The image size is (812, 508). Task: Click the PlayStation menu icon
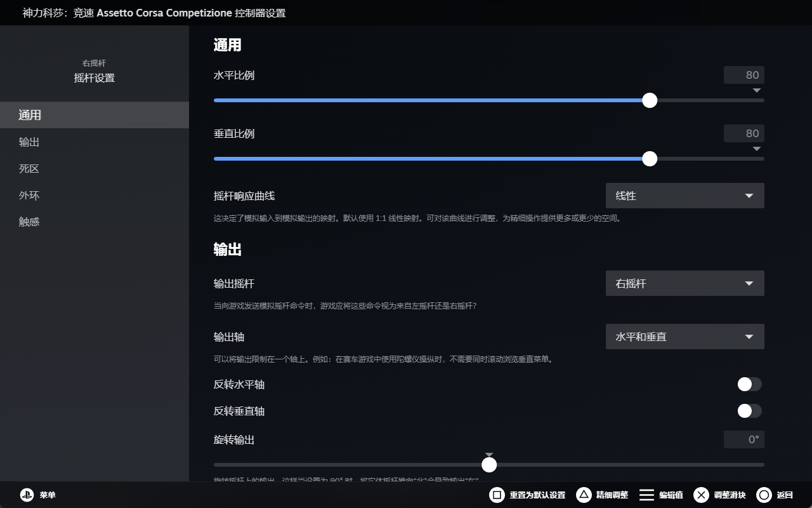point(27,495)
